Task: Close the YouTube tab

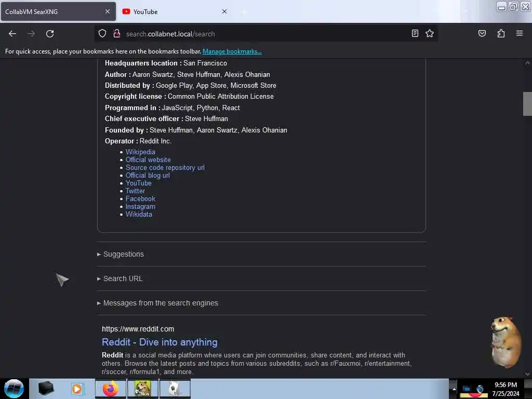Action: (224, 11)
